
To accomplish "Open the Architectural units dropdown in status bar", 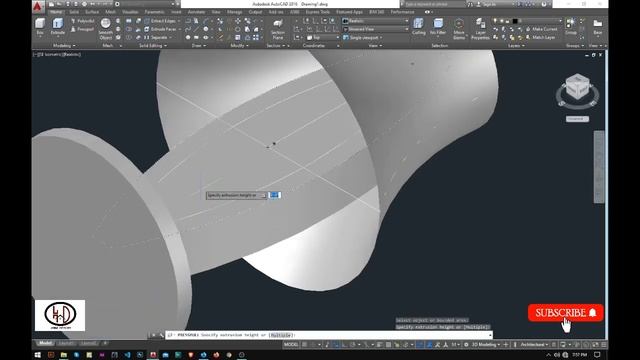I will (534, 345).
